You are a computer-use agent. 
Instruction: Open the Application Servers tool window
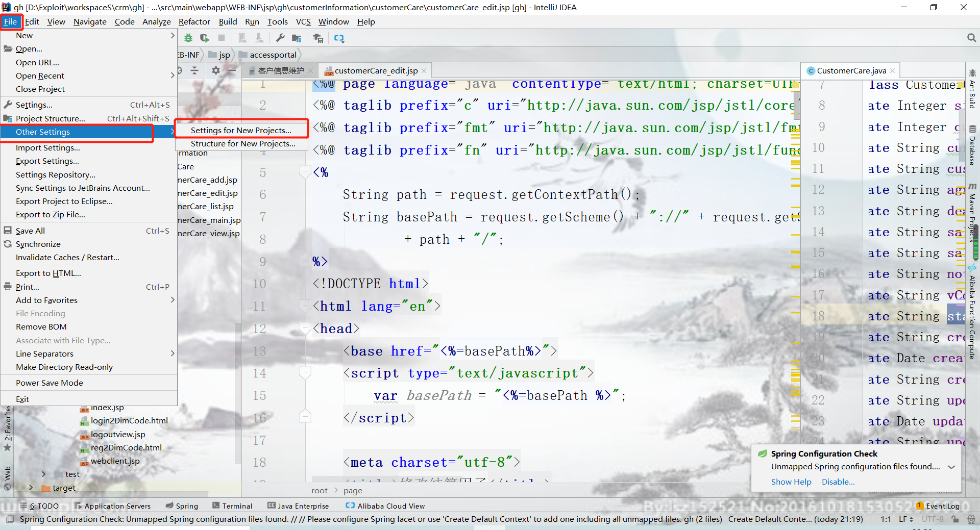coord(112,506)
